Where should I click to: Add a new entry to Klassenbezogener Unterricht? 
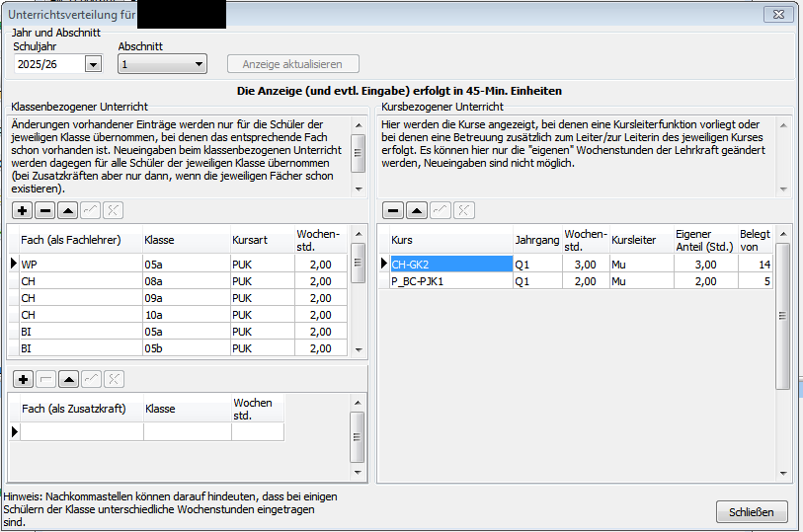(22, 210)
